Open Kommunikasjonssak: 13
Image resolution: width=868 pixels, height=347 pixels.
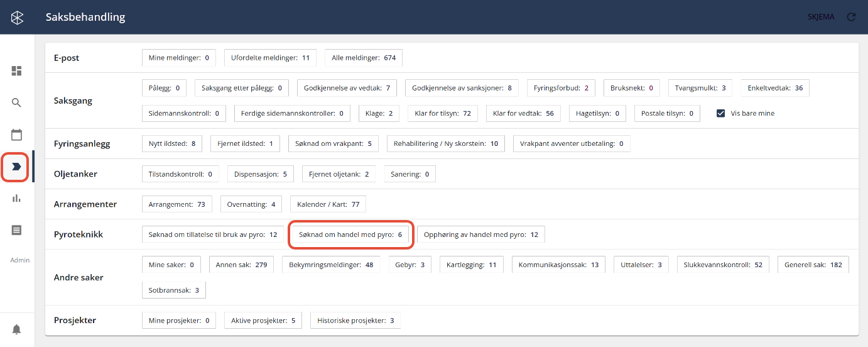coord(558,265)
